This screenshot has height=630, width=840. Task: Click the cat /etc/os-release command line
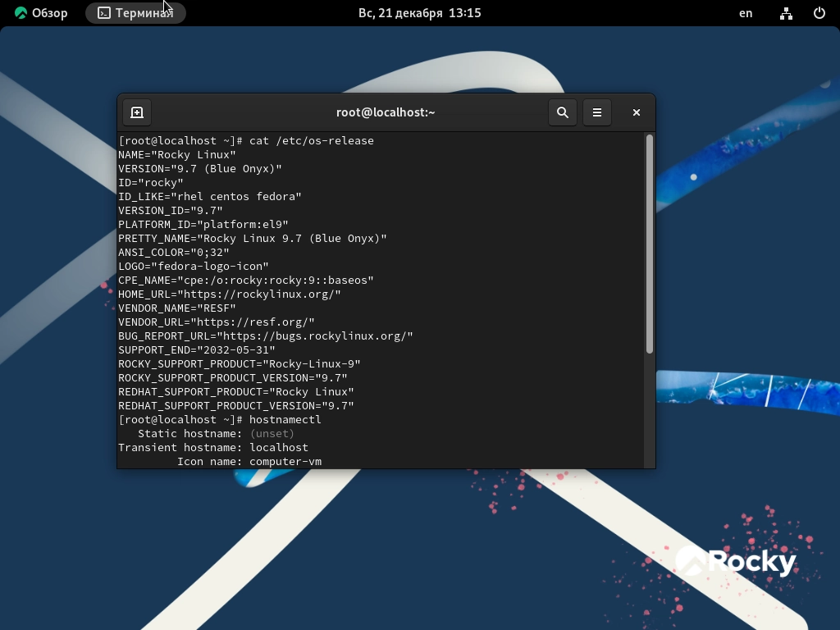pyautogui.click(x=246, y=141)
